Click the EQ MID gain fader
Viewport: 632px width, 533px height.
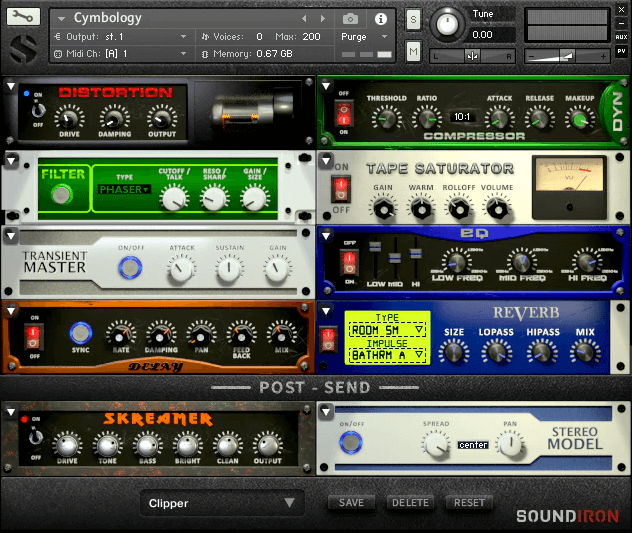(395, 258)
